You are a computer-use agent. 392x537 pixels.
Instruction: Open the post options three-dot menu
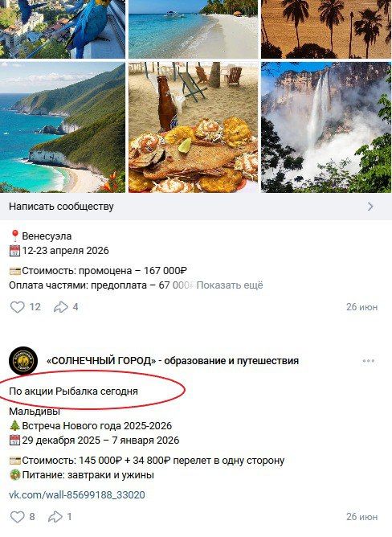(x=369, y=361)
